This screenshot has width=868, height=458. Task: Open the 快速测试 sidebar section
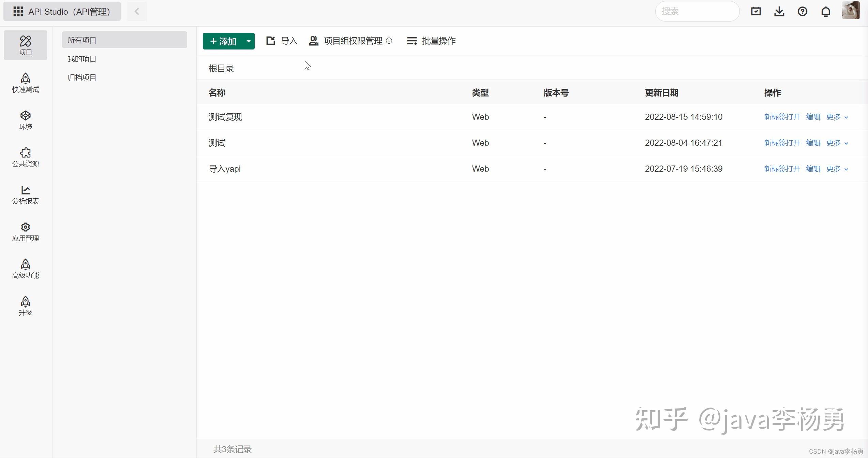click(25, 83)
